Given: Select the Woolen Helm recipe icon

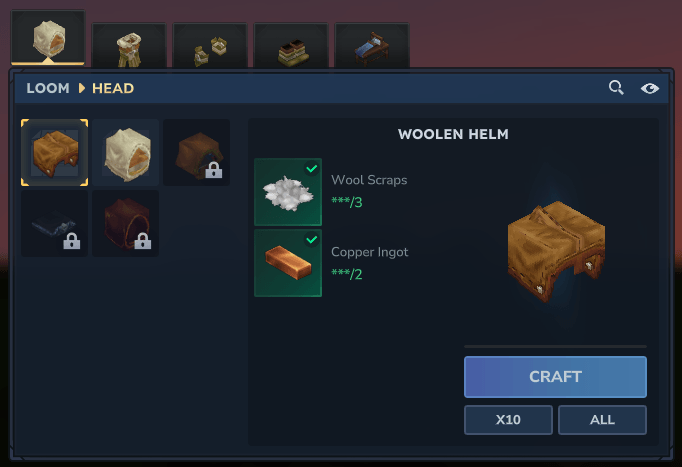Looking at the screenshot, I should (x=54, y=153).
